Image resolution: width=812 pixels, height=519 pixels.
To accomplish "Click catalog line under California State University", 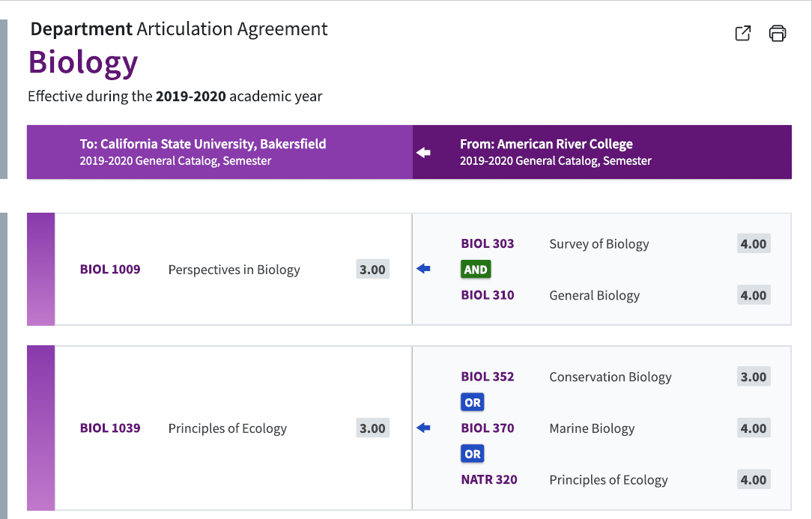I will tap(175, 160).
